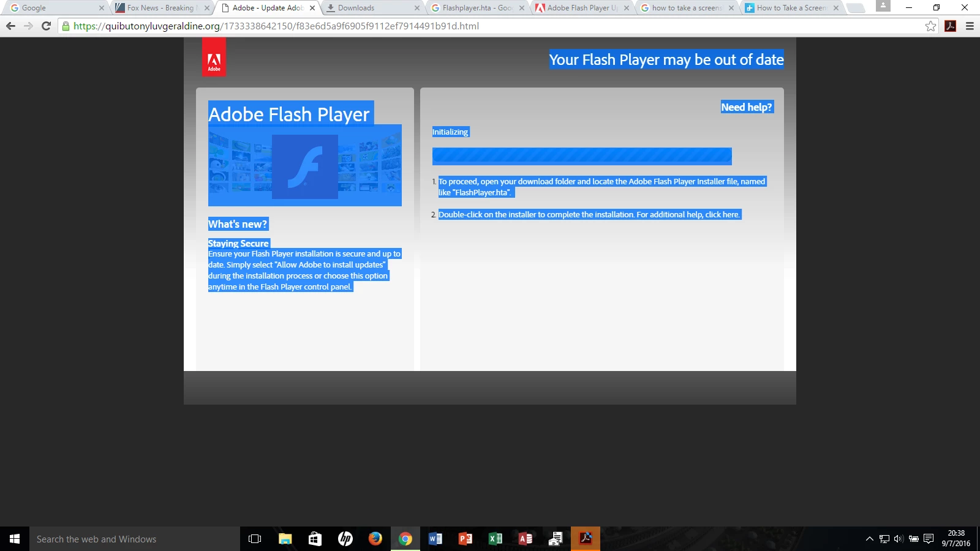Show hidden system tray icons
980x551 pixels.
point(869,539)
